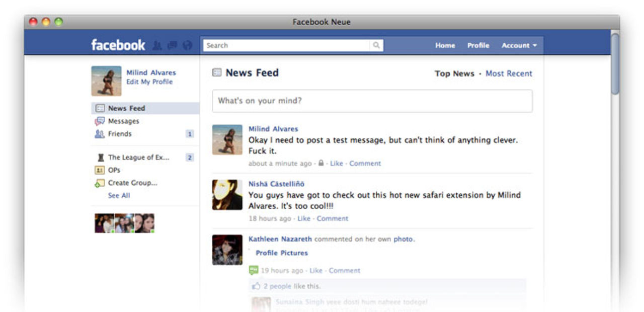
Task: Switch the feed to Most Recent
Action: 508,73
